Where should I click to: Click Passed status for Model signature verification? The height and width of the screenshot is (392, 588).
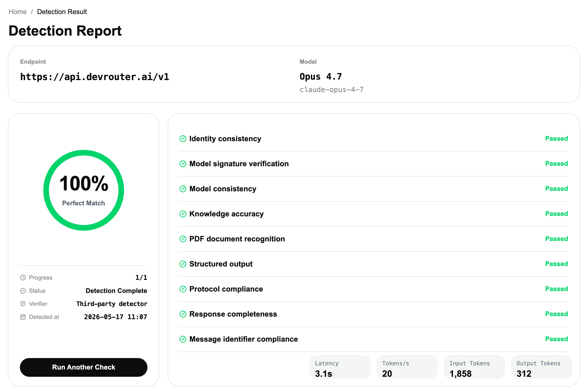pos(556,163)
